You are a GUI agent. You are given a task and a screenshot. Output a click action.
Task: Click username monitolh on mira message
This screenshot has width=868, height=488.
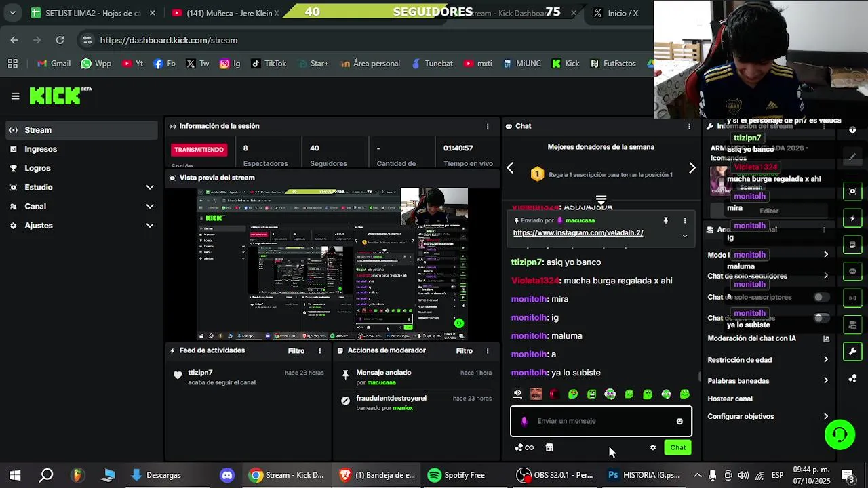tap(529, 299)
